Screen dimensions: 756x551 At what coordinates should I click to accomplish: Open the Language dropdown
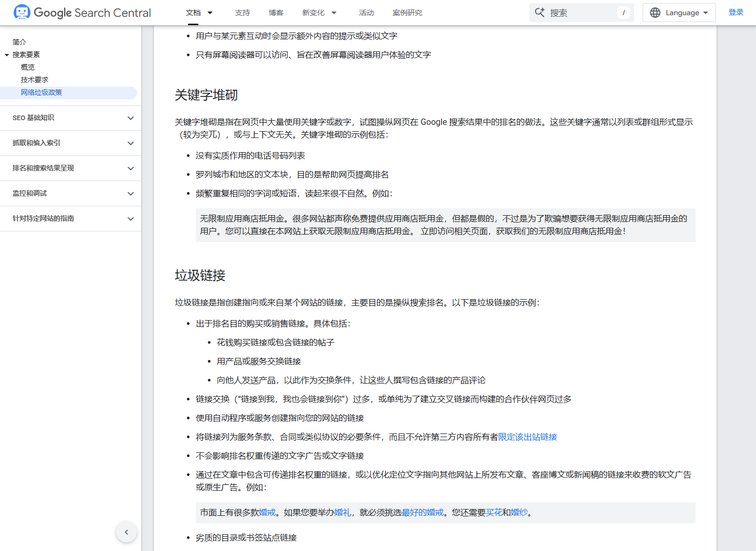click(x=679, y=13)
